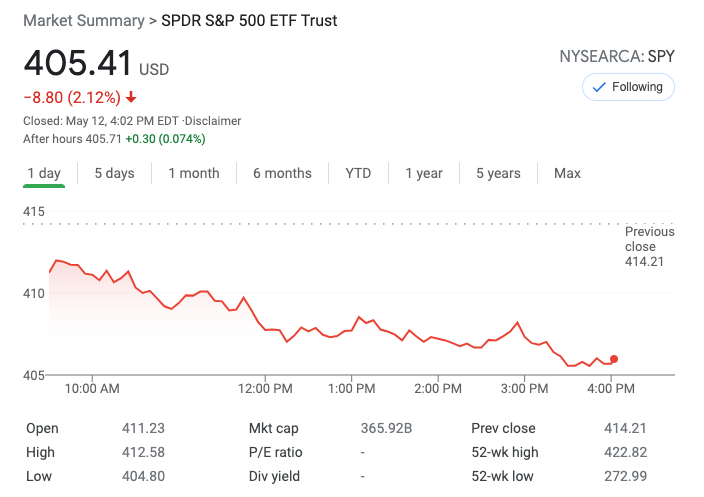This screenshot has width=704, height=497.
Task: Click the 12:00 PM chart axis label
Action: [x=267, y=388]
